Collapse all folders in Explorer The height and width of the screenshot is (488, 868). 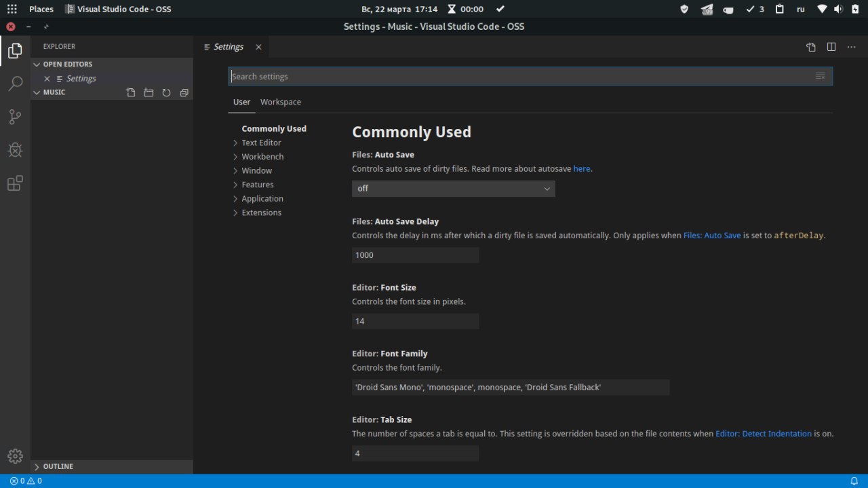click(184, 92)
